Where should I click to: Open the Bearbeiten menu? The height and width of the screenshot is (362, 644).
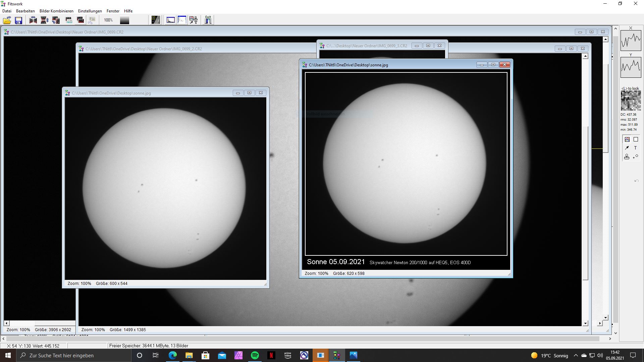tap(25, 11)
